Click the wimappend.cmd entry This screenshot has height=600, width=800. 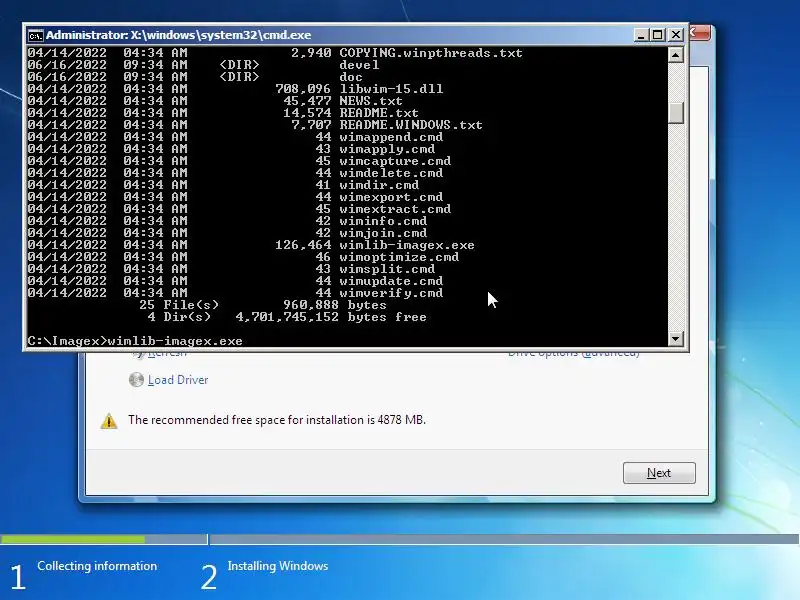[x=391, y=137]
